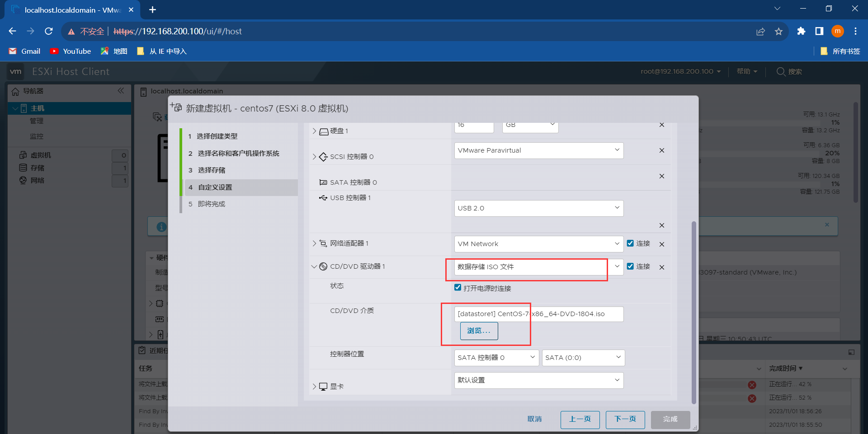Screen dimensions: 868x434
Task: Click the 显卡 monitor icon
Action: (323, 387)
